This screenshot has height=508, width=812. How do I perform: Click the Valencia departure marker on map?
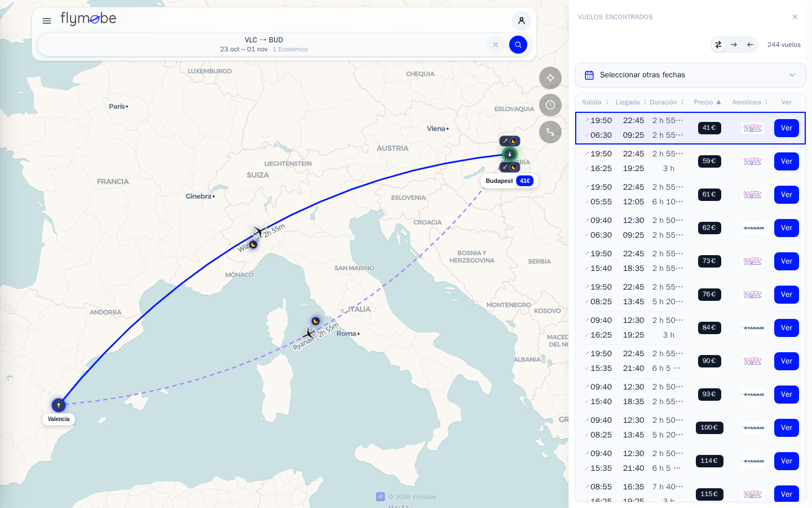(x=59, y=405)
